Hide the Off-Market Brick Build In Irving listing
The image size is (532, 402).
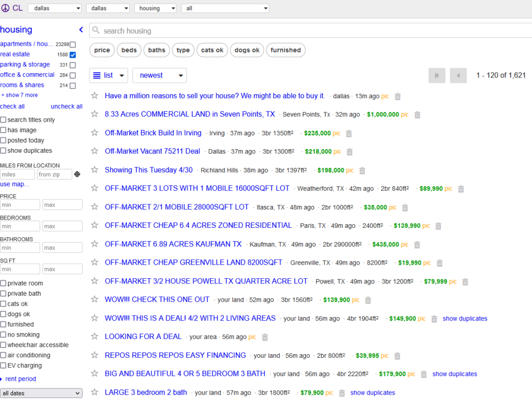[x=349, y=134]
